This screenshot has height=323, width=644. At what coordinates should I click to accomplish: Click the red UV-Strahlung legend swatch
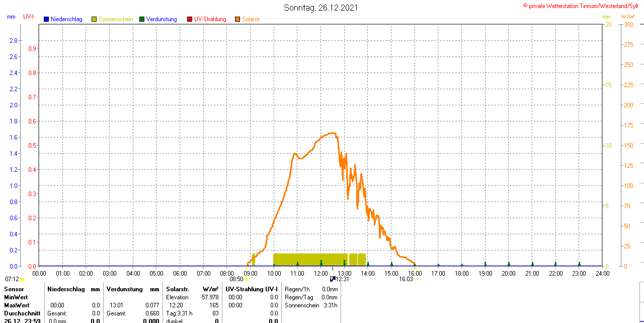(x=190, y=19)
